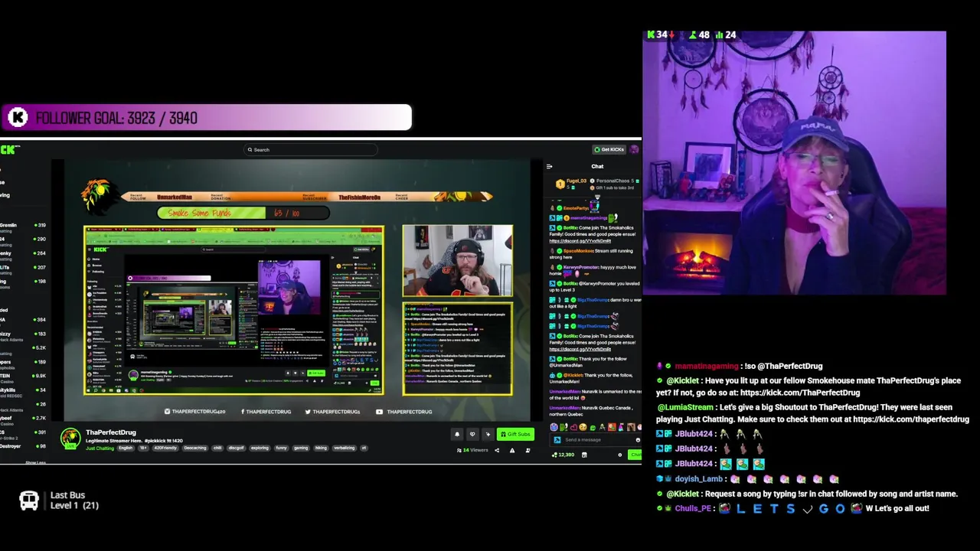Image resolution: width=980 pixels, height=551 pixels.
Task: Click the share stream icon
Action: [x=497, y=450]
